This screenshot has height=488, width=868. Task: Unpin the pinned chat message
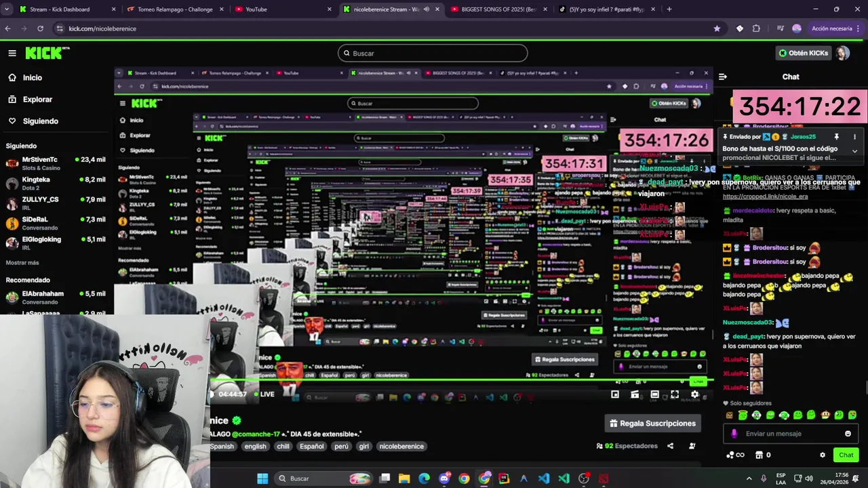(x=836, y=136)
